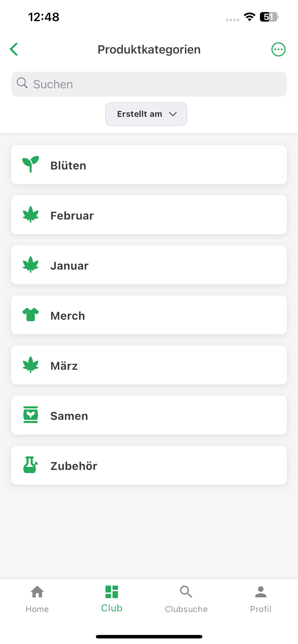298x644 pixels.
Task: Tap the magnifier icon in search bar
Action: tap(22, 83)
